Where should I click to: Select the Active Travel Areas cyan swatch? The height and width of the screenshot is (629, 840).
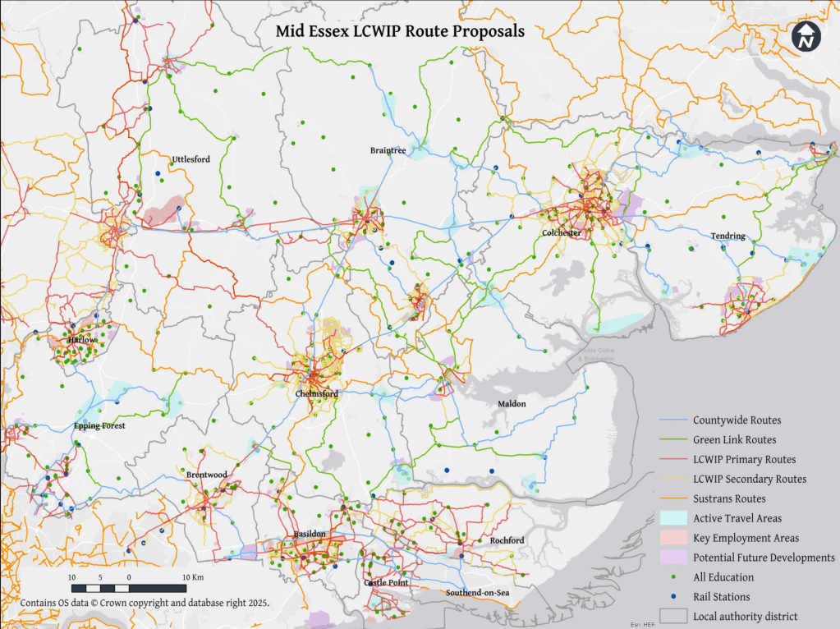(x=674, y=518)
